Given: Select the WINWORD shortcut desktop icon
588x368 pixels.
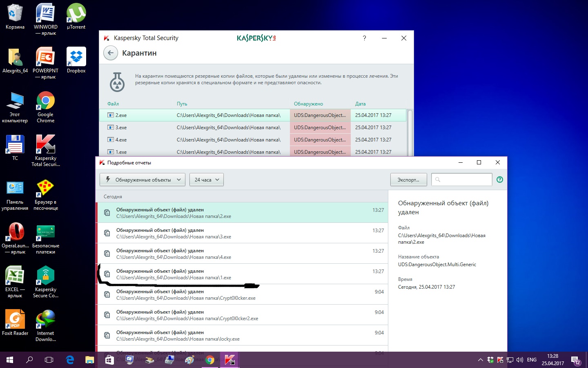Looking at the screenshot, I should [x=46, y=19].
